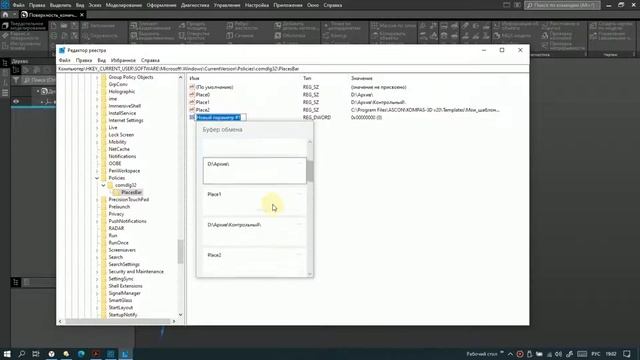The width and height of the screenshot is (640, 360).
Task: Select the (По умолчанию) default value
Action: coord(214,87)
